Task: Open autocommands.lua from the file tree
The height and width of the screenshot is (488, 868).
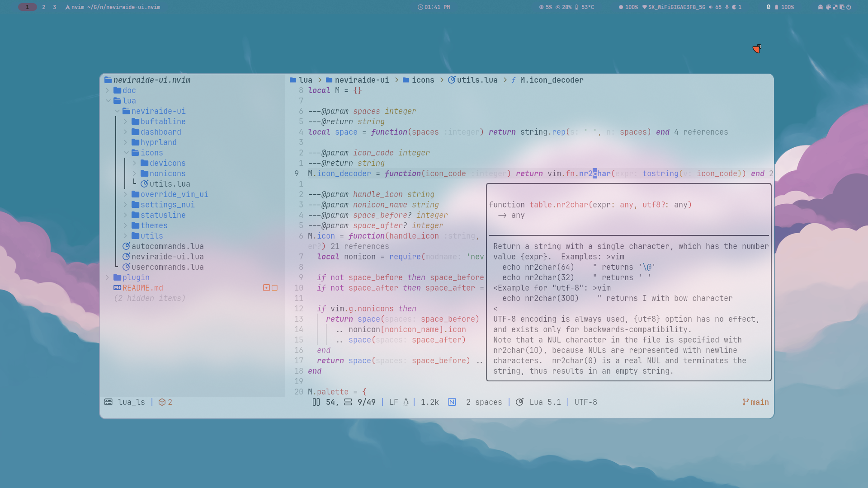Action: click(167, 246)
